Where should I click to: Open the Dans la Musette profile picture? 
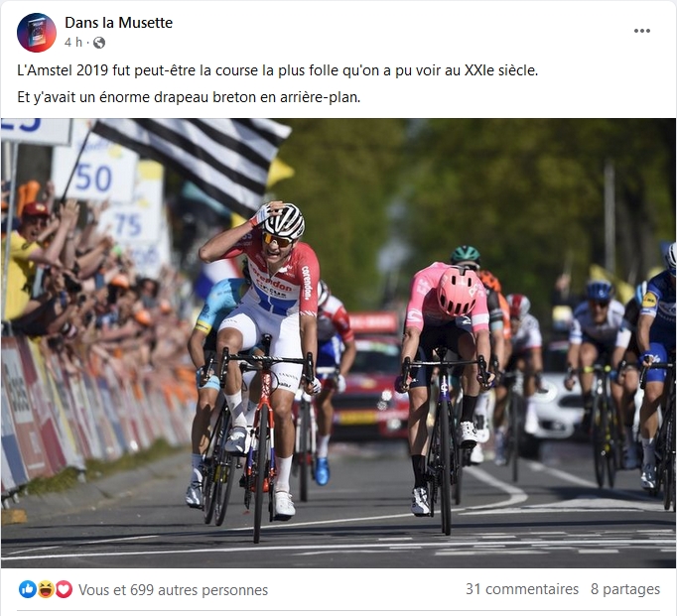point(37,33)
